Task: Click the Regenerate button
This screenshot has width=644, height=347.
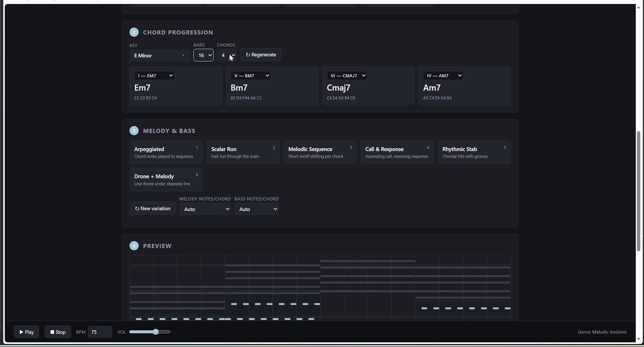Action: 261,55
